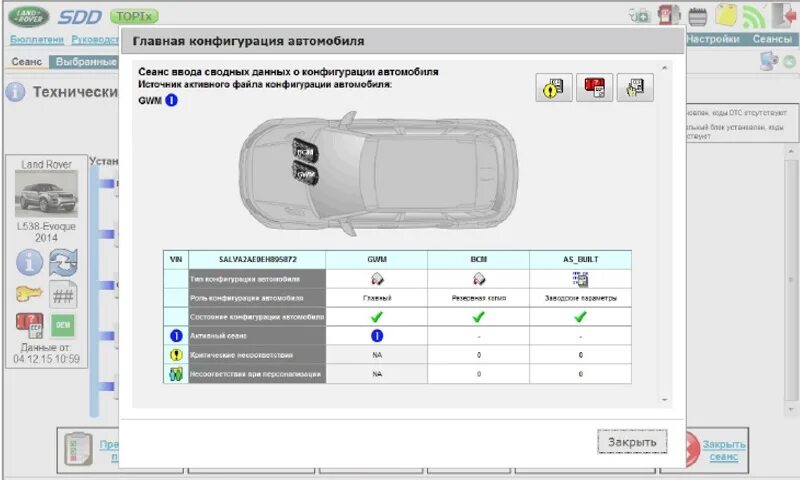Click the VIN value SALVA2AE0EH895872
The image size is (800, 480).
[x=258, y=260]
